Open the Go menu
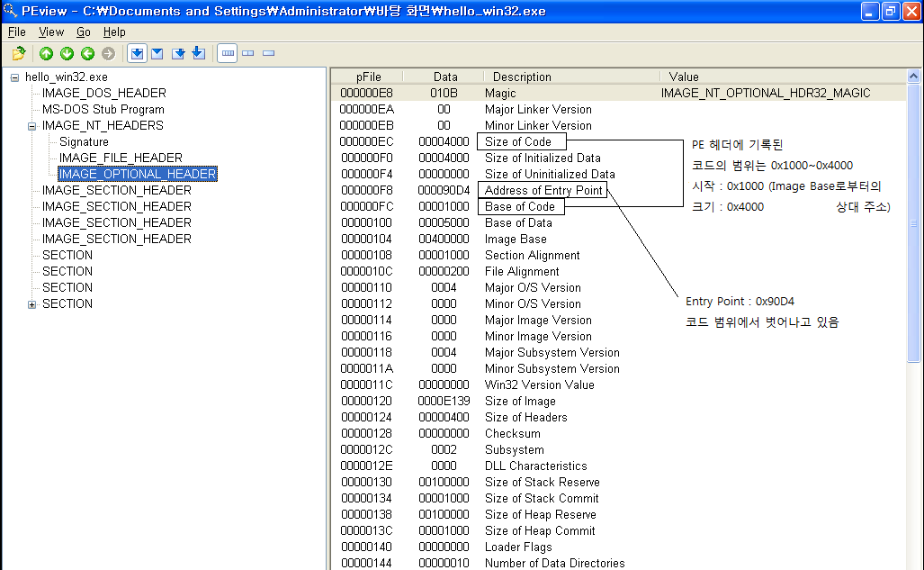This screenshot has height=570, width=924. 84,32
